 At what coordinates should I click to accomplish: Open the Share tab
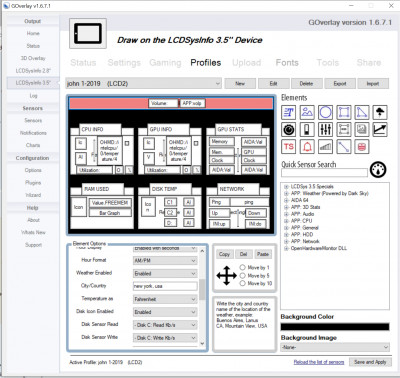coord(369,63)
